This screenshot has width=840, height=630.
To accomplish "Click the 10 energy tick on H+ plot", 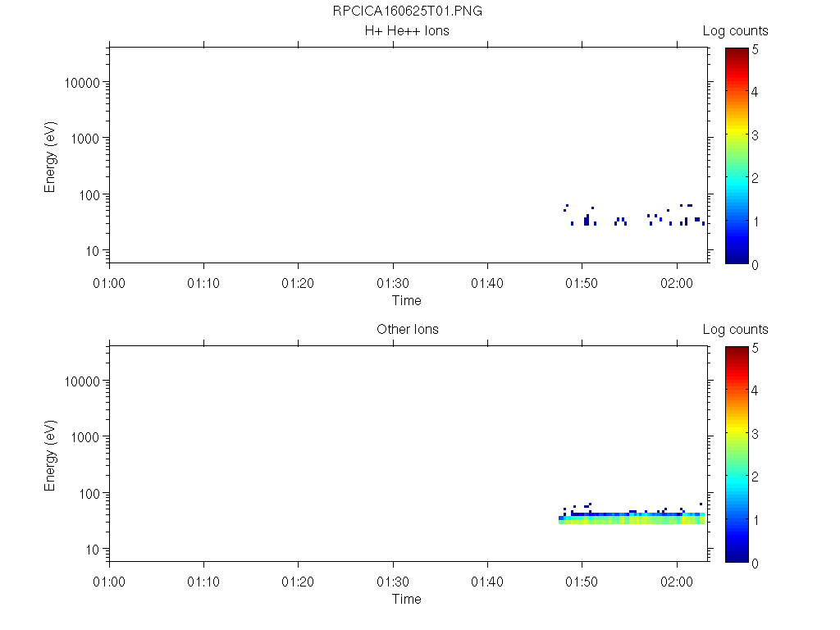I will (x=93, y=251).
